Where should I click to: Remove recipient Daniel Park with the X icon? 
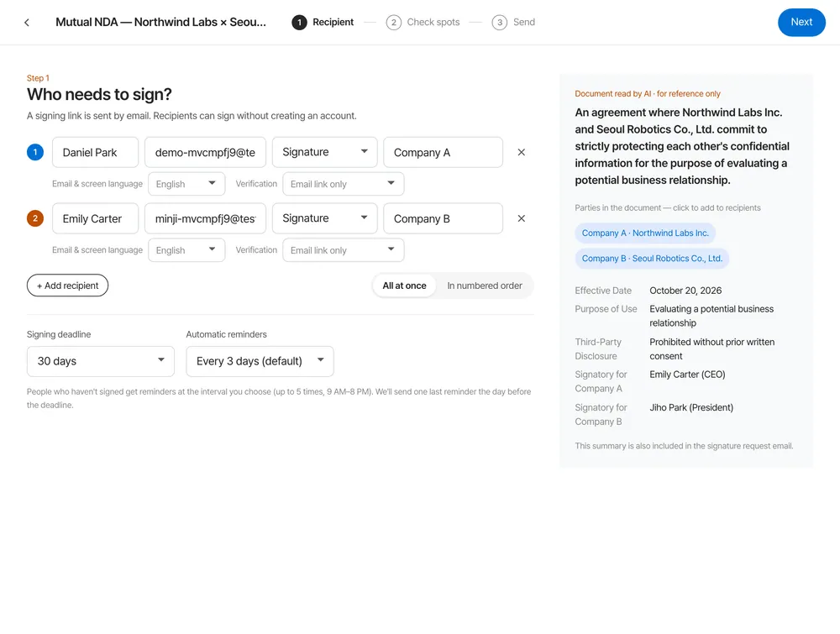(522, 152)
